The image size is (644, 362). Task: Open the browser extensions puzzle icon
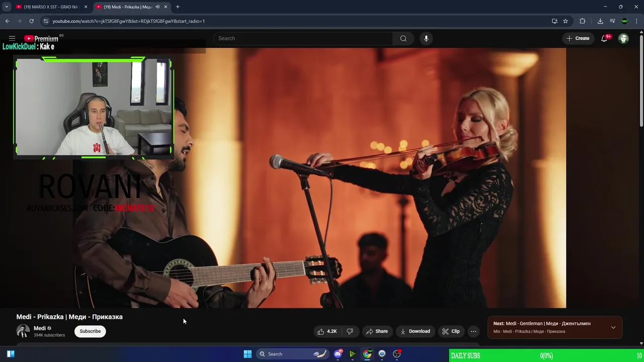(583, 21)
